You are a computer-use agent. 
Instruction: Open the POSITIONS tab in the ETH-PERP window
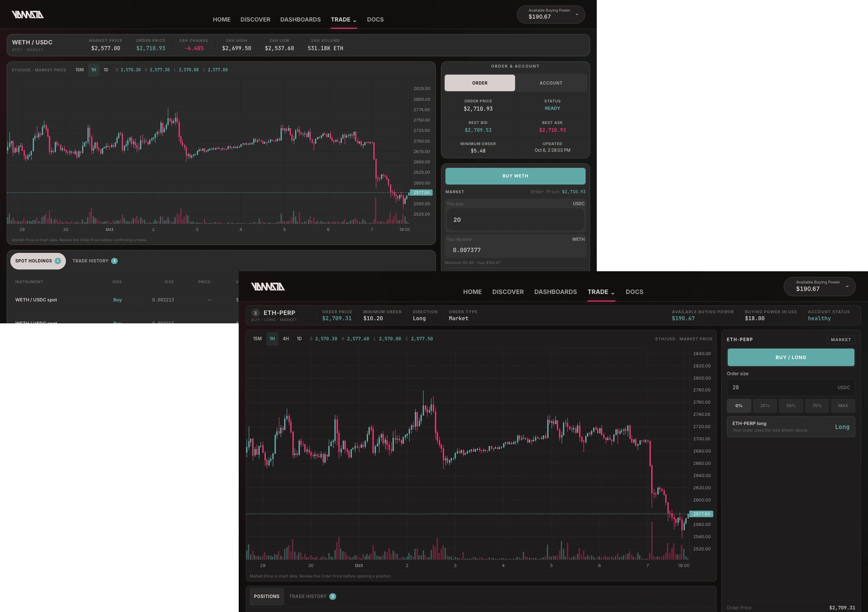[267, 596]
